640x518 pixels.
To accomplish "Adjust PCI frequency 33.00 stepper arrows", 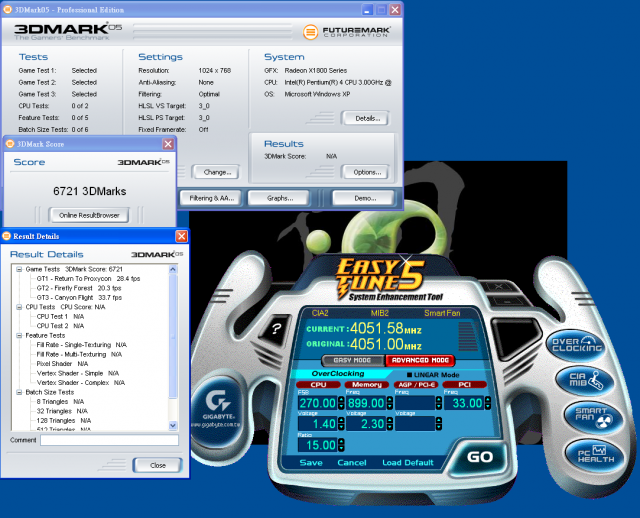I will tap(487, 403).
